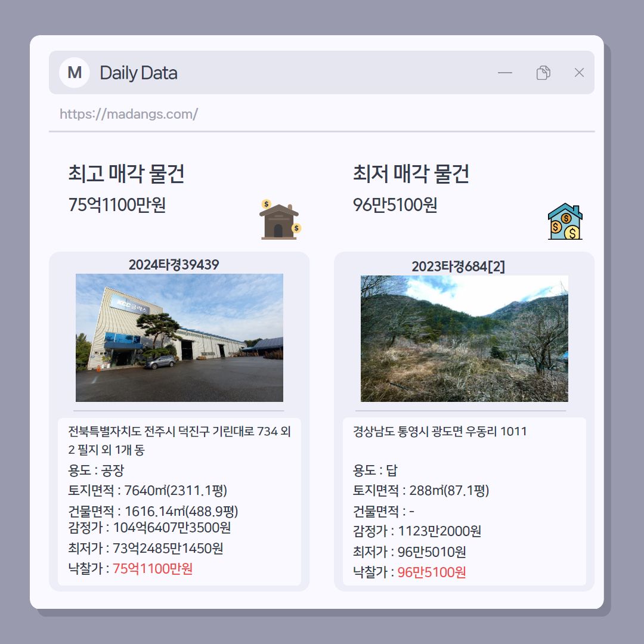The image size is (644, 644).
Task: Click the red 낙찰가 96만5100원 value
Action: (432, 572)
